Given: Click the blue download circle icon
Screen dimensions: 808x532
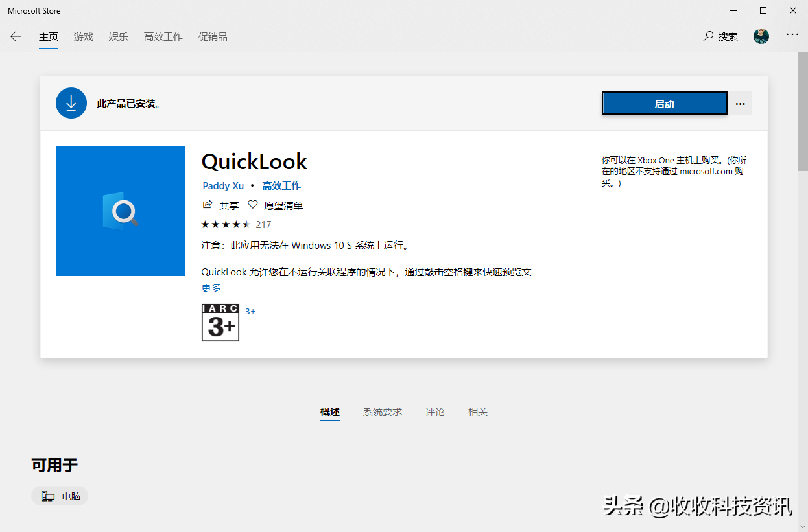Looking at the screenshot, I should pyautogui.click(x=71, y=103).
